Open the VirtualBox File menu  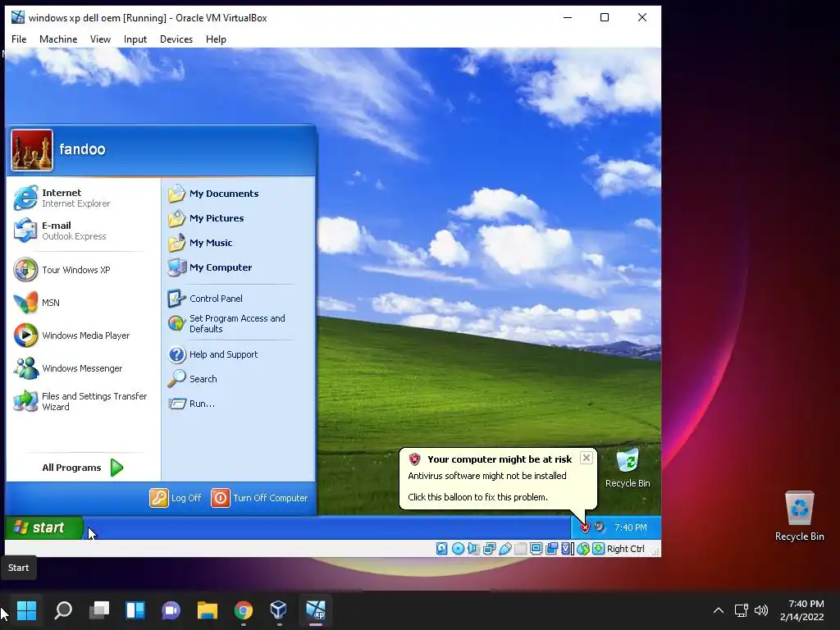(x=19, y=39)
